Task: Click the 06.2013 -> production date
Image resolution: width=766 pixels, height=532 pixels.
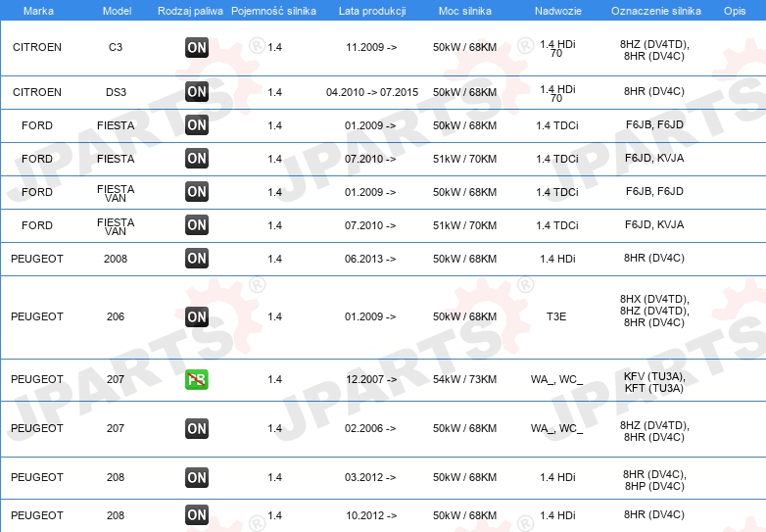Action: [370, 259]
